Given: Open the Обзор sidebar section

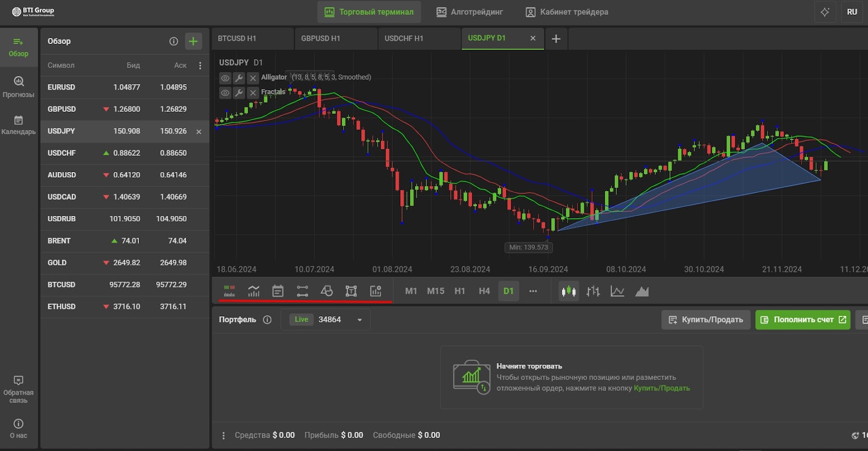Looking at the screenshot, I should 18,47.
